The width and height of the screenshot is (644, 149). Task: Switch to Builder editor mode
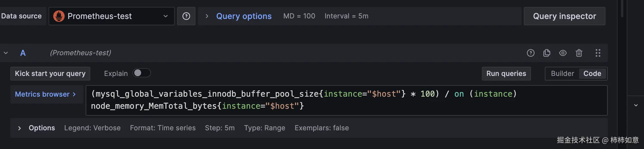point(562,74)
